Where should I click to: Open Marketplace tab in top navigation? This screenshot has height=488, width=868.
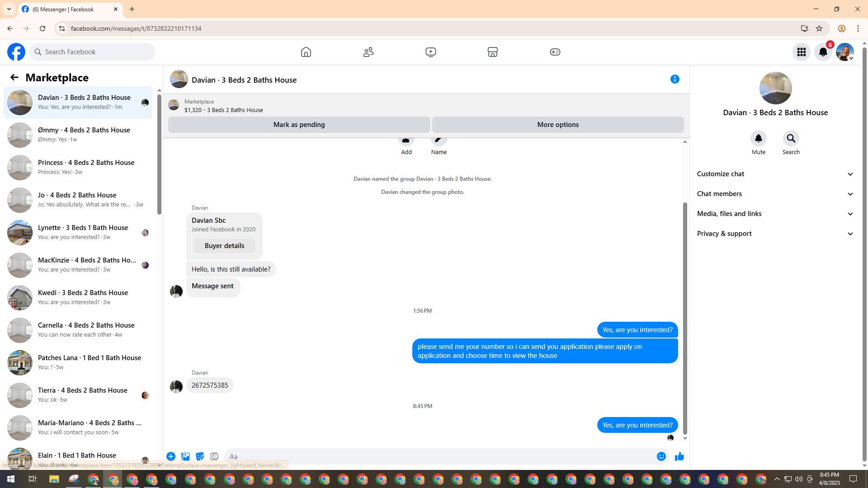(492, 52)
